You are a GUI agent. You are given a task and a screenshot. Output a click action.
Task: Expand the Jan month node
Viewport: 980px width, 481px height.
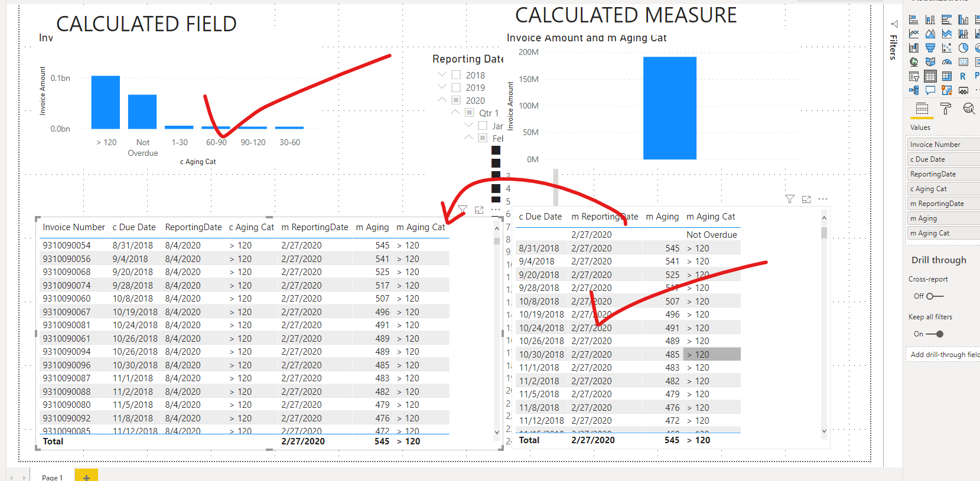(x=468, y=125)
